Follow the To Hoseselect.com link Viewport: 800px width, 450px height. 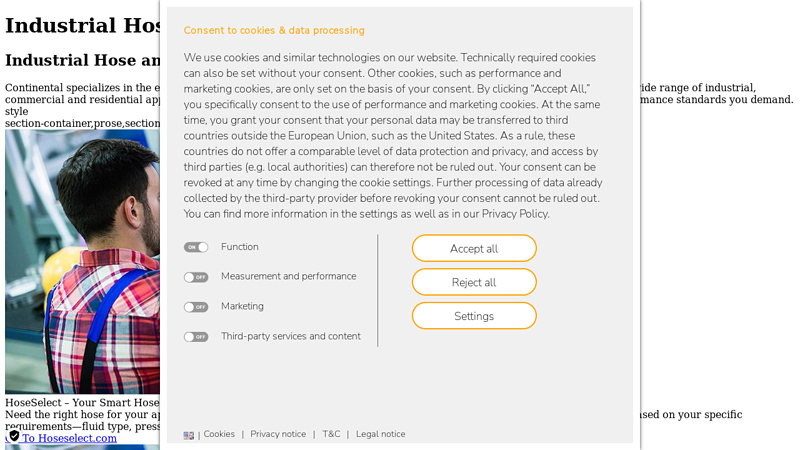click(x=69, y=438)
